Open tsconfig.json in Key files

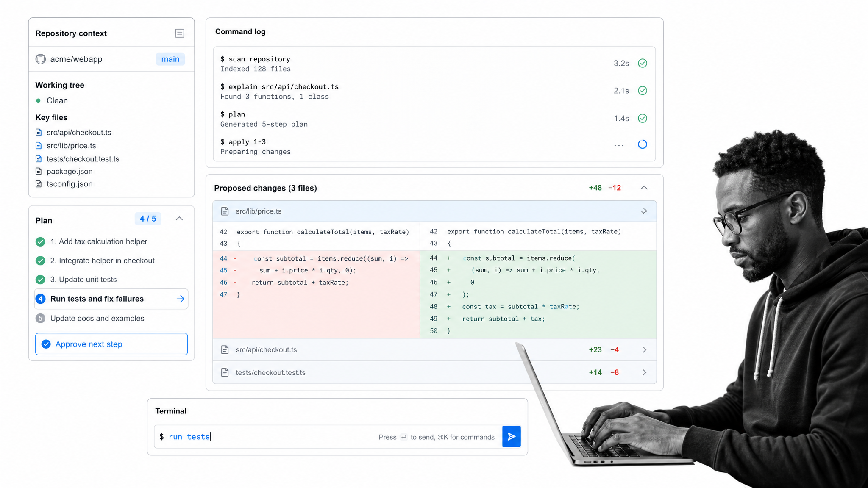pyautogui.click(x=70, y=184)
